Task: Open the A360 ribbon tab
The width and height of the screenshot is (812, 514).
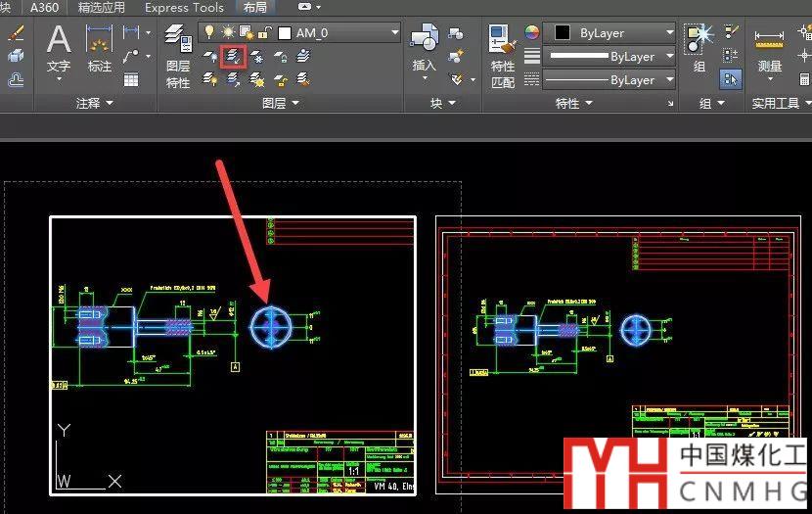Action: click(44, 7)
